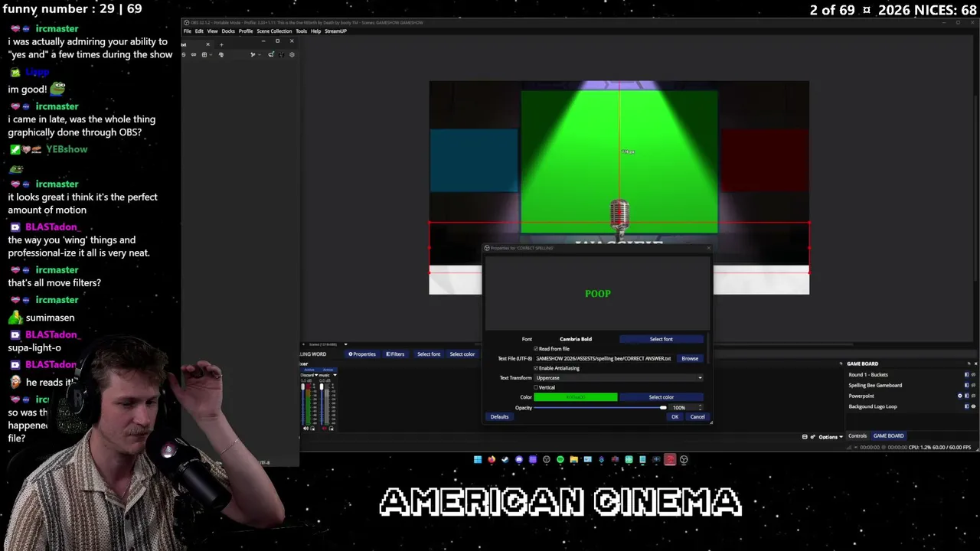
Task: Open the StreamUP menu
Action: (x=335, y=31)
